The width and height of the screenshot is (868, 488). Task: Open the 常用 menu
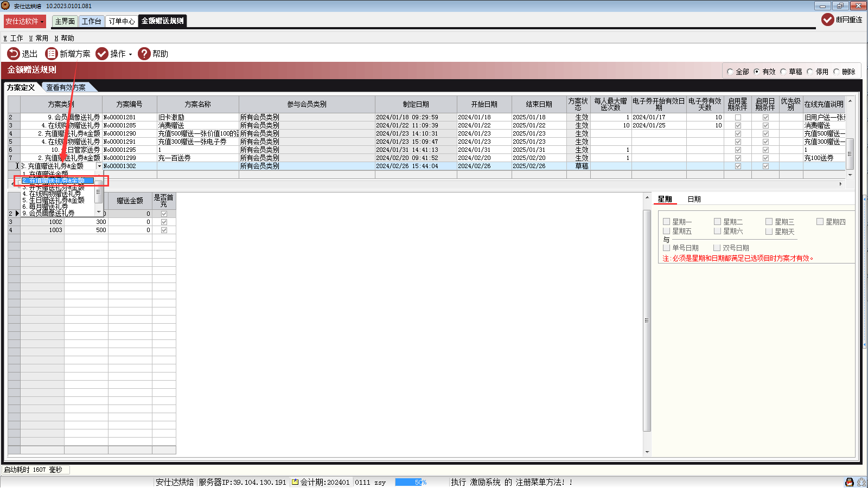pos(39,38)
